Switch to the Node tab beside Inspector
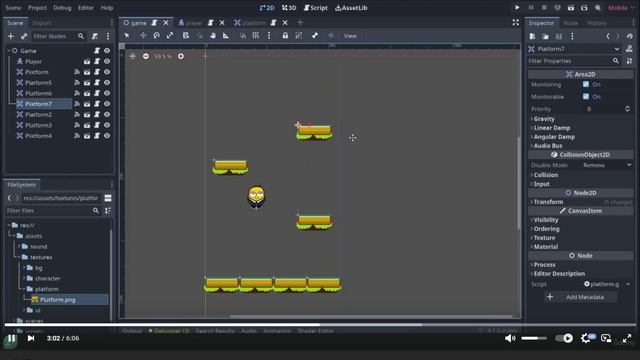This screenshot has width=640, height=360. click(571, 23)
